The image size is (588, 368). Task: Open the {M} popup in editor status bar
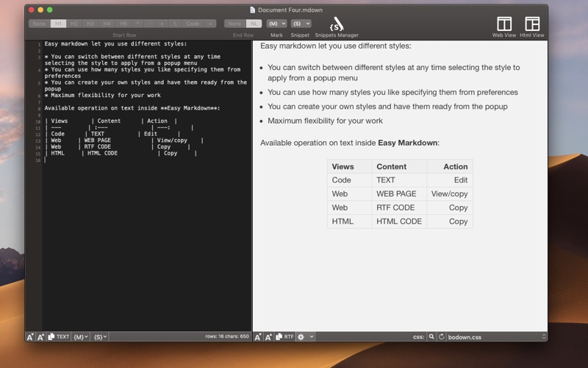point(81,337)
